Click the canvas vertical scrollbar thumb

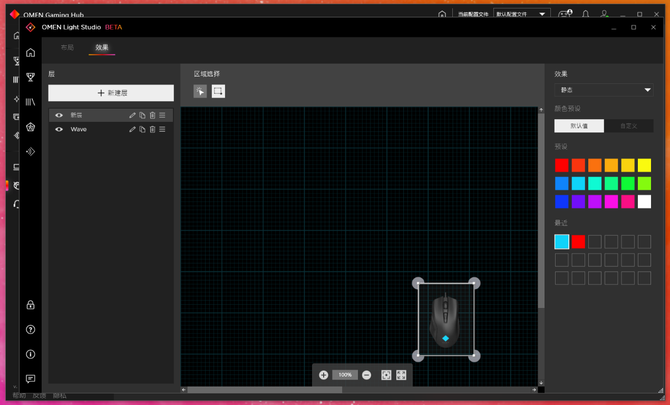click(541, 211)
